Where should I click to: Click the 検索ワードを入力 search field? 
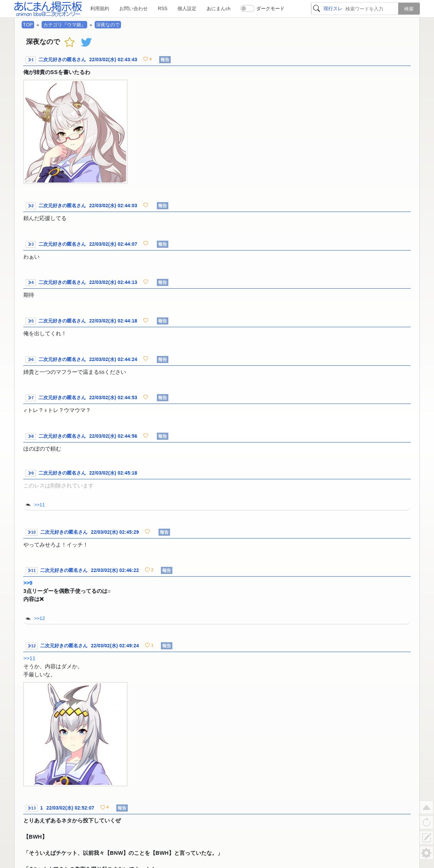coord(370,9)
